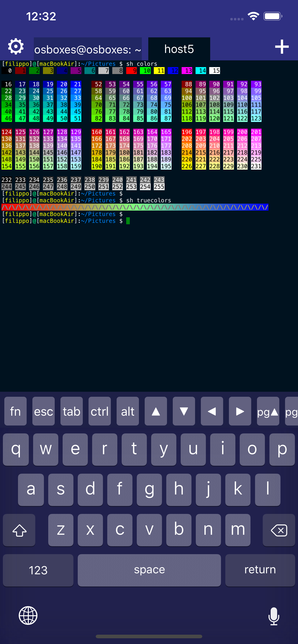Screen dimensions: 298x644
Task: Click color swatch 196
Action: (187, 132)
